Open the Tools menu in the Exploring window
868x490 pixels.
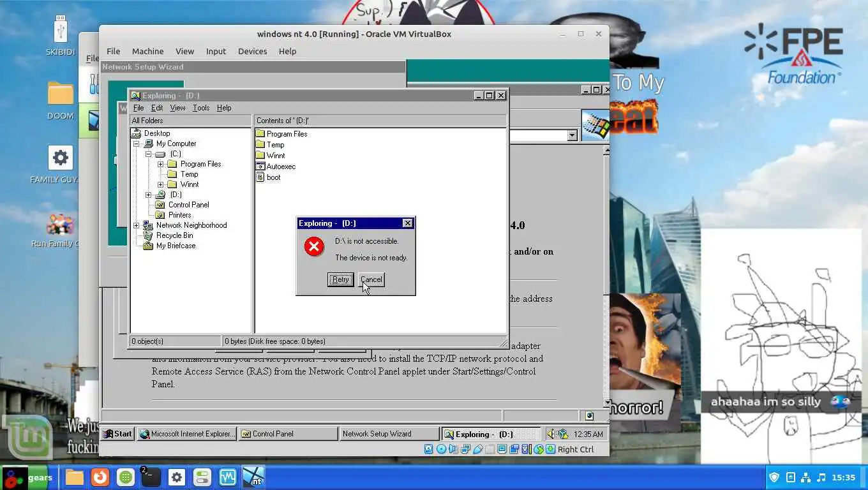[x=201, y=108]
